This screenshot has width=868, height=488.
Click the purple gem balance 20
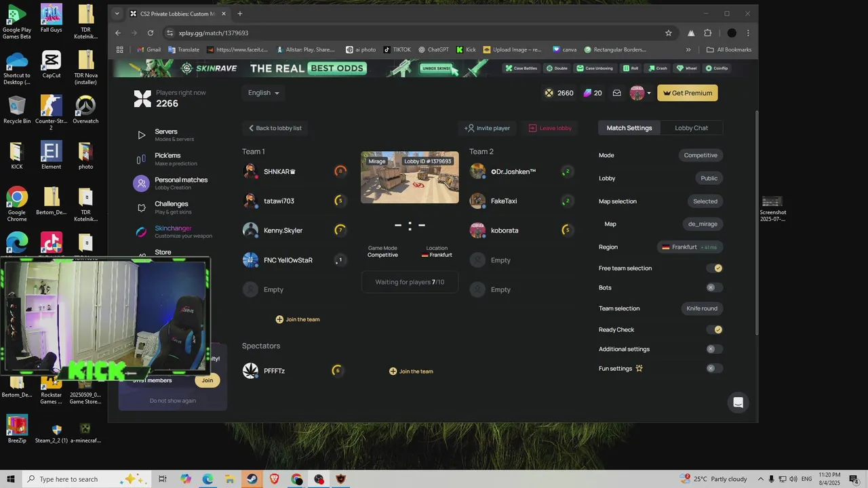coord(593,93)
